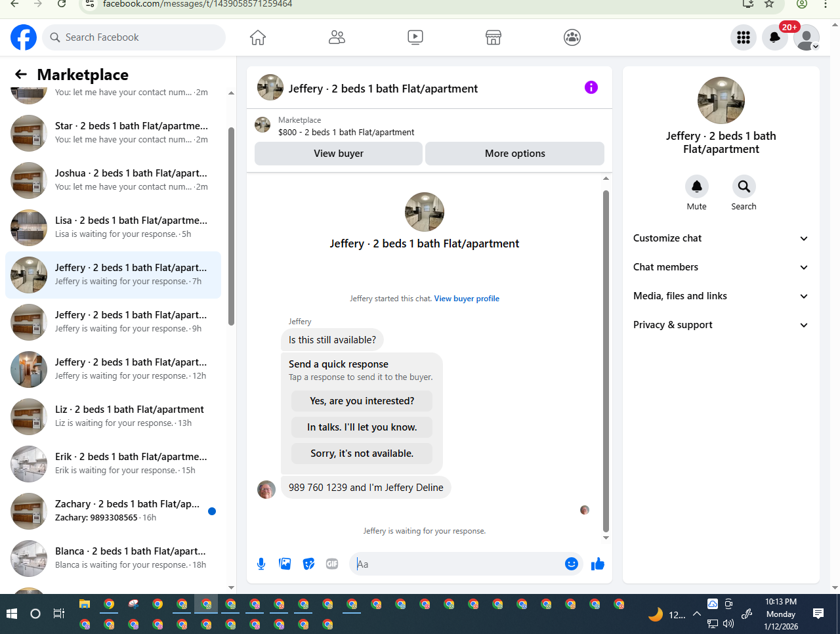Click the listing photo in right panel
The height and width of the screenshot is (634, 840).
click(721, 100)
